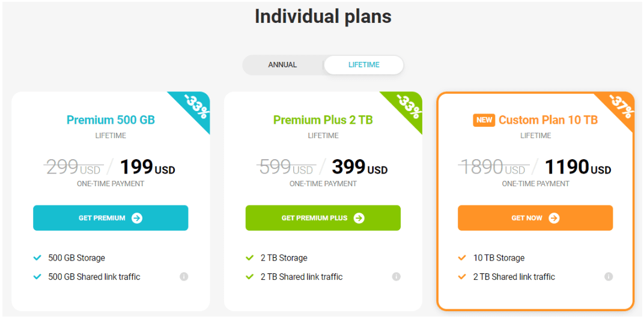The width and height of the screenshot is (644, 319).
Task: Open the Premium 500 GB plan title
Action: (x=111, y=120)
